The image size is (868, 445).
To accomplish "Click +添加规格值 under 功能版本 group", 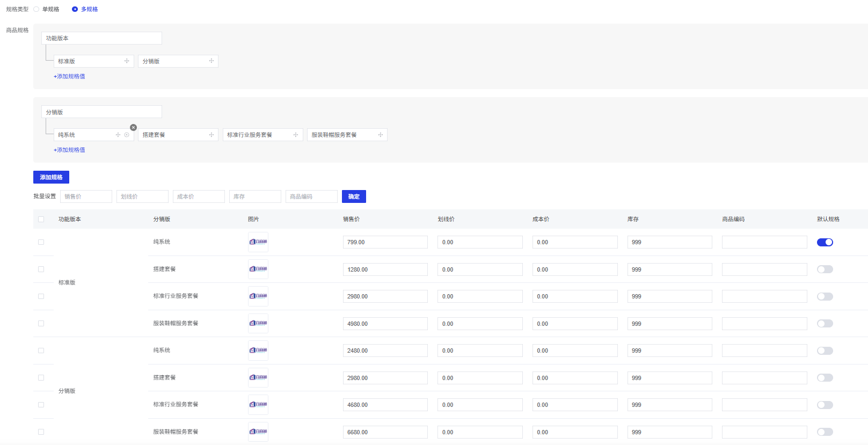I will (69, 76).
